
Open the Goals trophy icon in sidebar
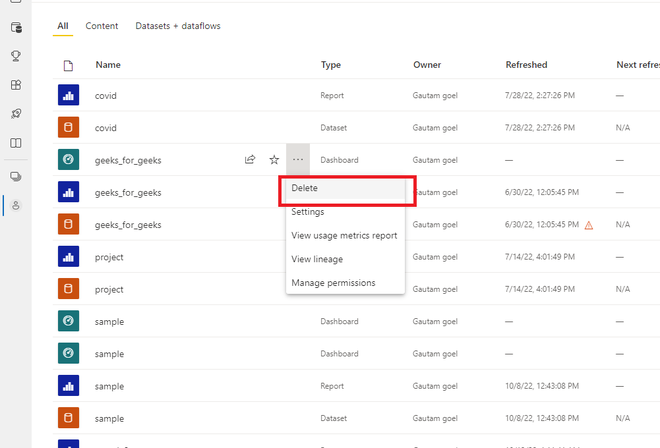16,56
